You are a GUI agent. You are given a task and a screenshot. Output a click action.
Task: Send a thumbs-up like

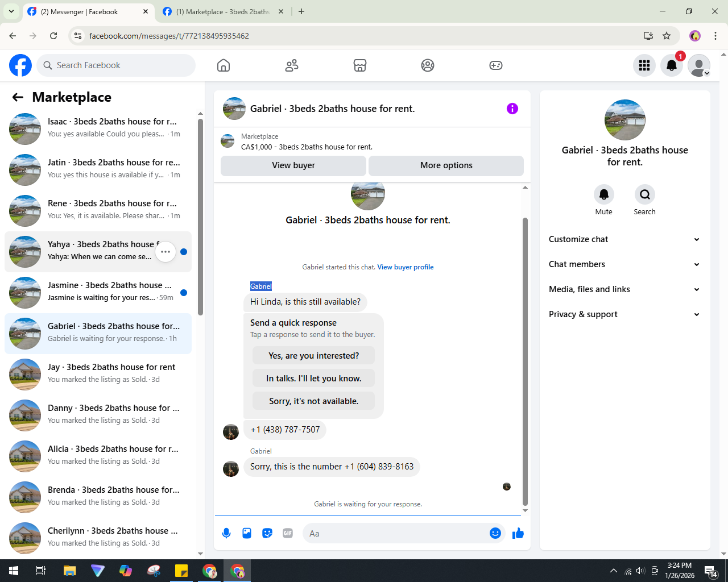click(518, 533)
